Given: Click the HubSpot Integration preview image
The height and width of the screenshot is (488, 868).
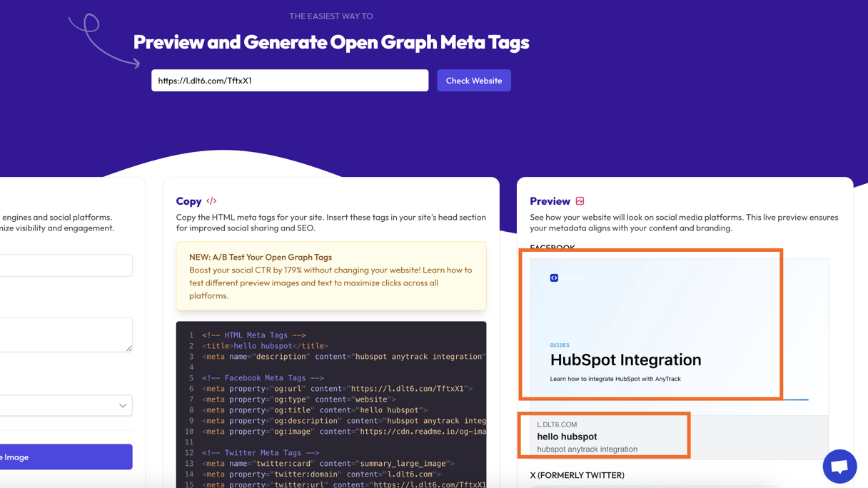Looking at the screenshot, I should [x=679, y=337].
